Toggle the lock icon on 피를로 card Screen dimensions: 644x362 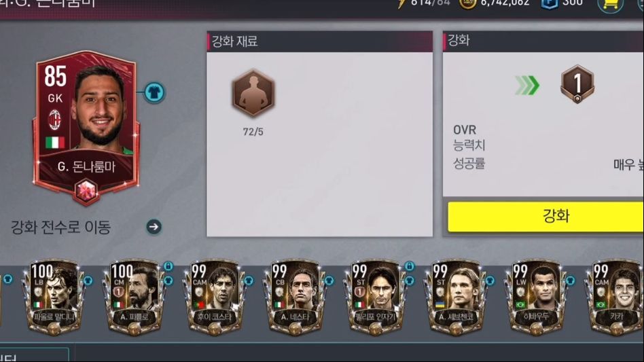[x=168, y=266]
